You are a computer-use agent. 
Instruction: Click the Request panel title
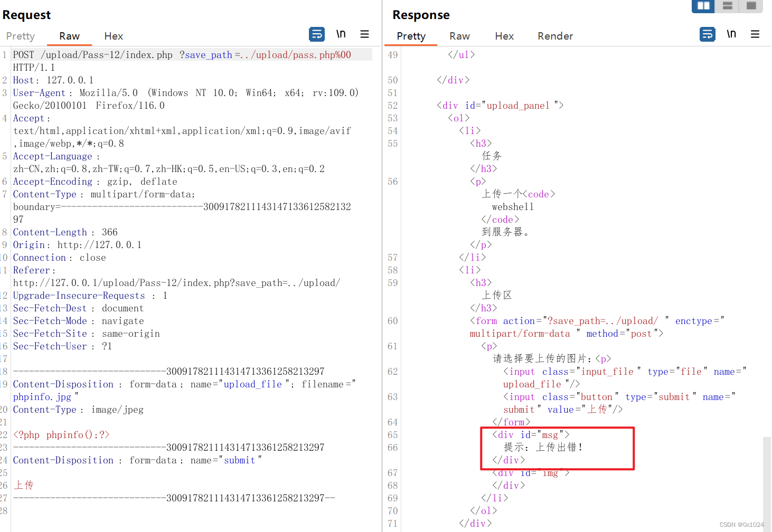click(x=26, y=15)
